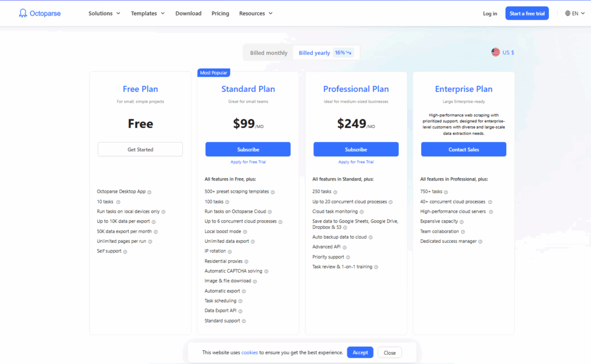Screen dimensions: 591x364
Task: Expand the Templates dropdown menu
Action: coord(147,13)
